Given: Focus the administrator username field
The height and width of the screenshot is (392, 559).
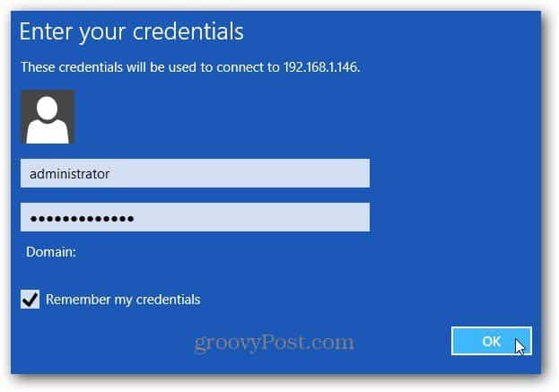Looking at the screenshot, I should click(195, 173).
